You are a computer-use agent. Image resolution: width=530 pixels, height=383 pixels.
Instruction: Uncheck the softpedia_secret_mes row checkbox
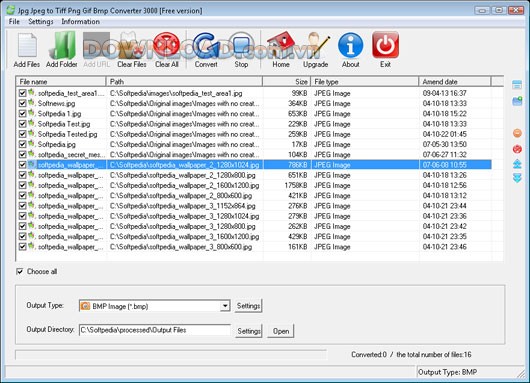[x=22, y=154]
